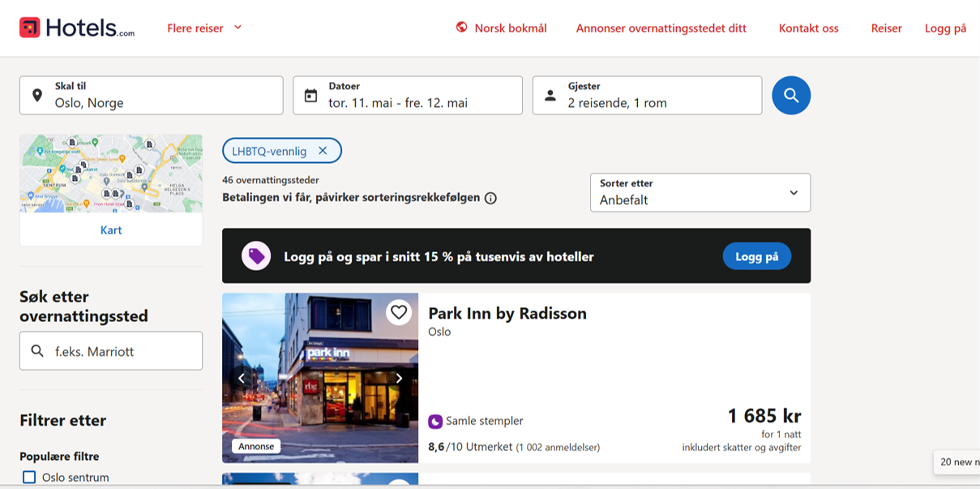Open Annonser overnattingsstedet ditt
The width and height of the screenshot is (980, 489).
coord(661,28)
